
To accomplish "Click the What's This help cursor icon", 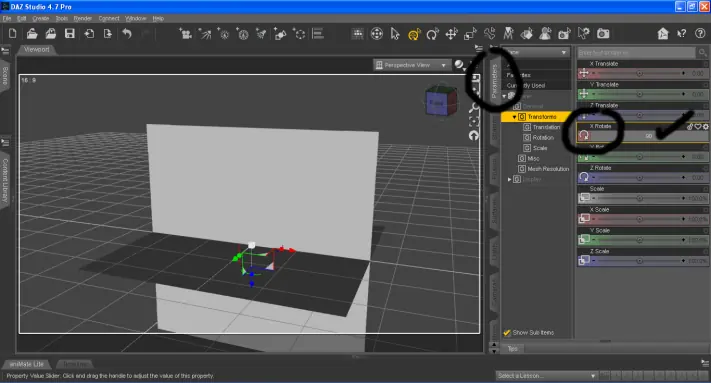I will click(x=682, y=34).
